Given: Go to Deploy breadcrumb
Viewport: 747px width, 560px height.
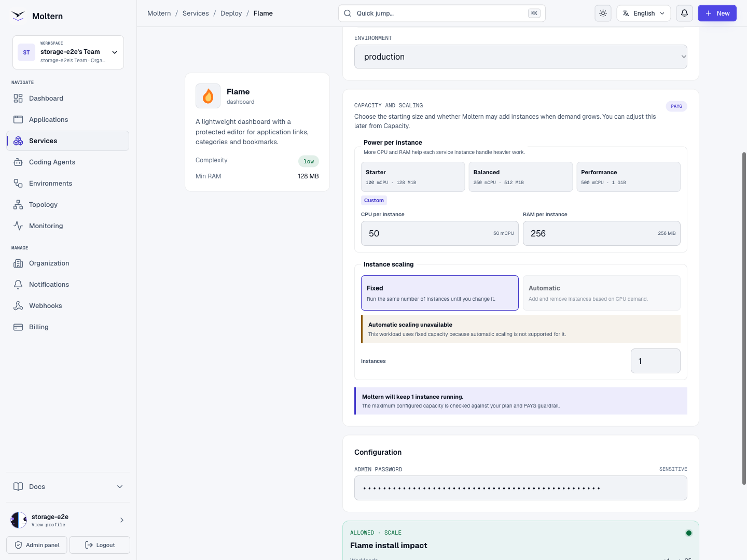Looking at the screenshot, I should pos(231,13).
